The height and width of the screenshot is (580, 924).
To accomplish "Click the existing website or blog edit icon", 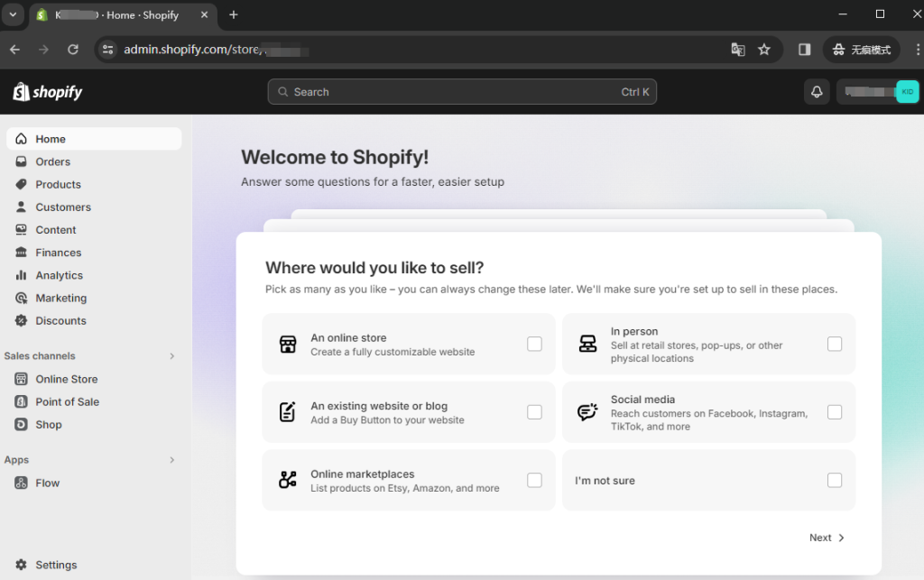I will click(x=288, y=412).
